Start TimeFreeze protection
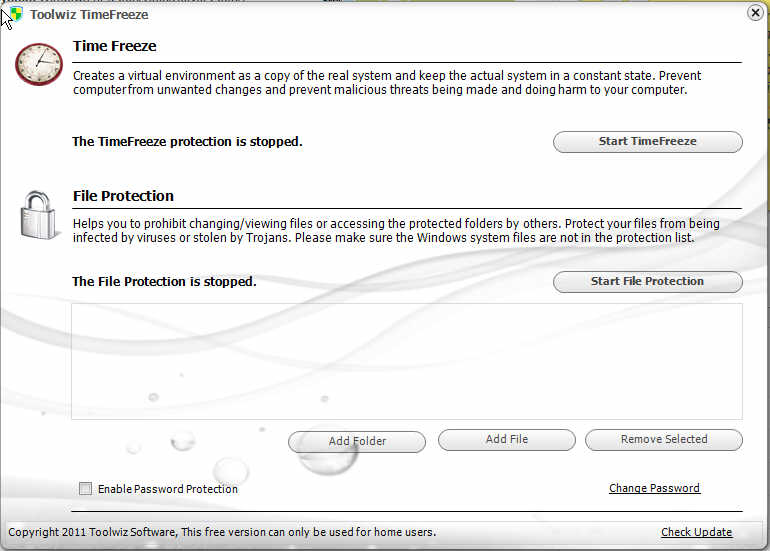The height and width of the screenshot is (551, 770). tap(647, 141)
